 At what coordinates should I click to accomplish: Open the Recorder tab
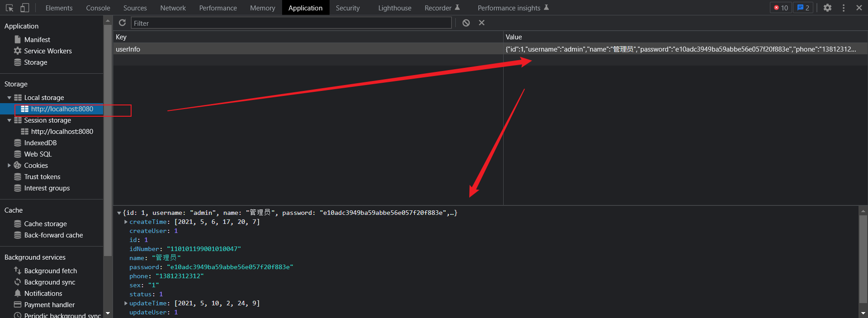[x=442, y=8]
